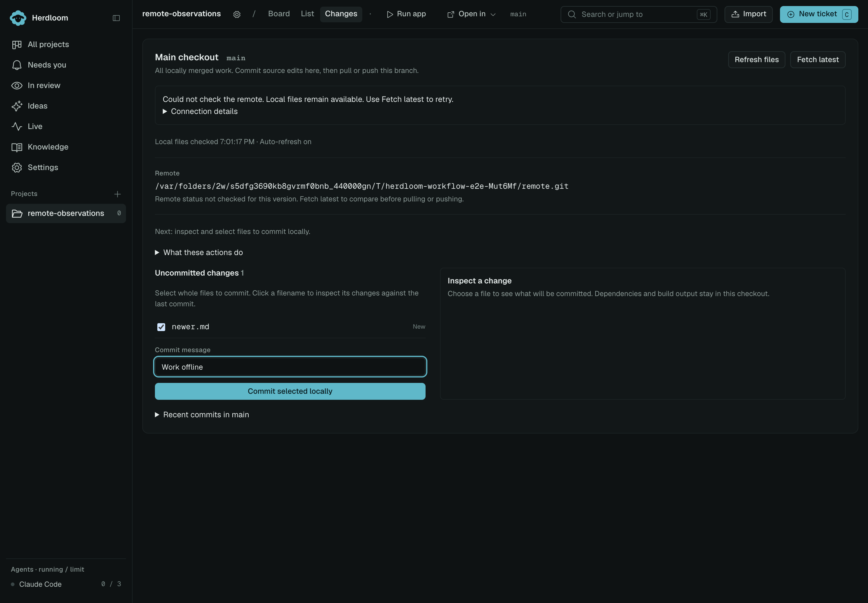Click the C shortcut badge on New ticket
This screenshot has height=603, width=868.
pos(847,14)
